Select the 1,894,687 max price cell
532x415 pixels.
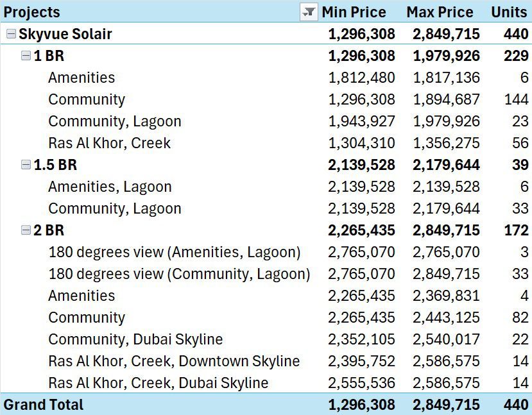(x=446, y=99)
